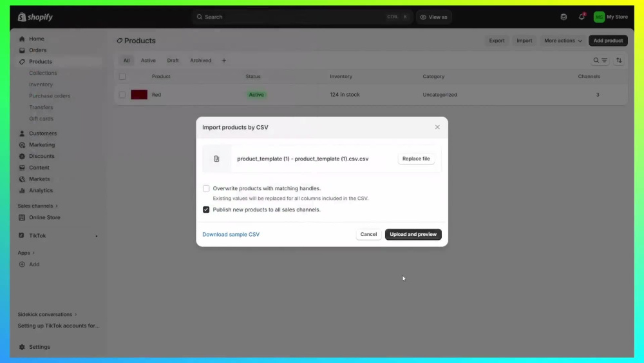Viewport: 644px width, 363px height.
Task: Click the Channels column header
Action: (589, 77)
